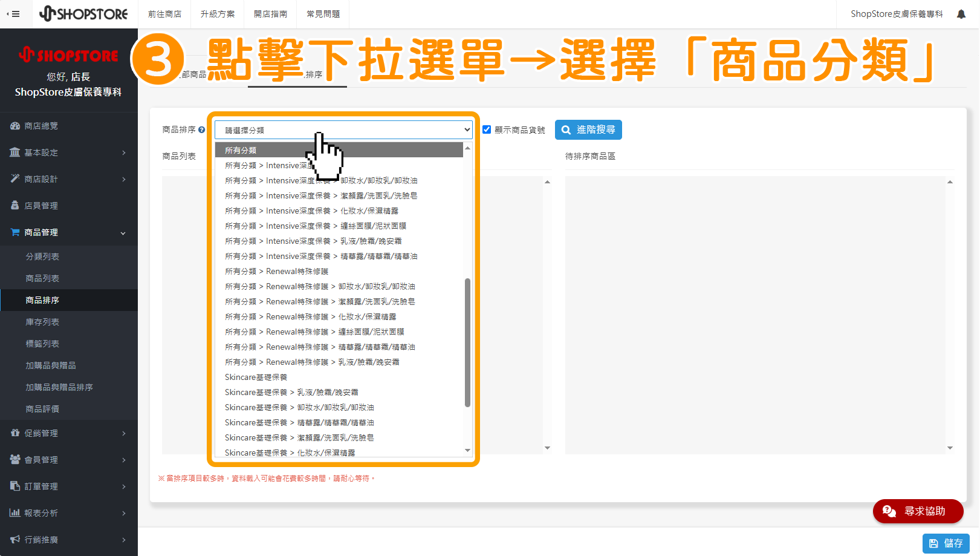Viewport: 980px width, 556px height.
Task: Select Skincare基礎保養 > 乳液/臉霜/晚安霜 option
Action: (x=339, y=392)
